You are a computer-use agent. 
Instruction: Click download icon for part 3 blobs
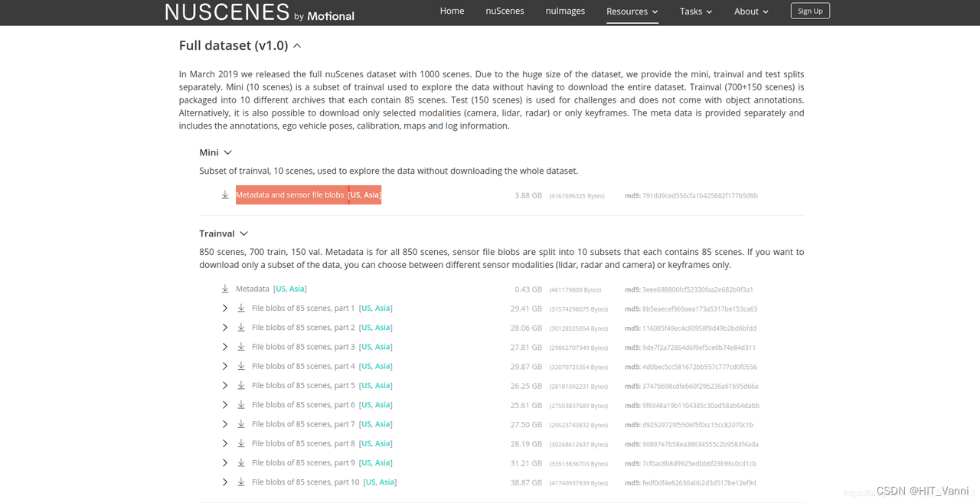(241, 347)
